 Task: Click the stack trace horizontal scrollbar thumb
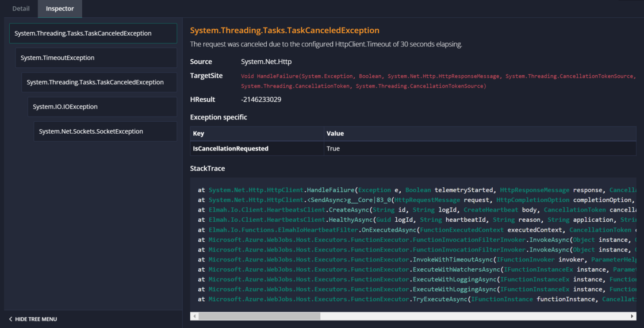point(259,316)
